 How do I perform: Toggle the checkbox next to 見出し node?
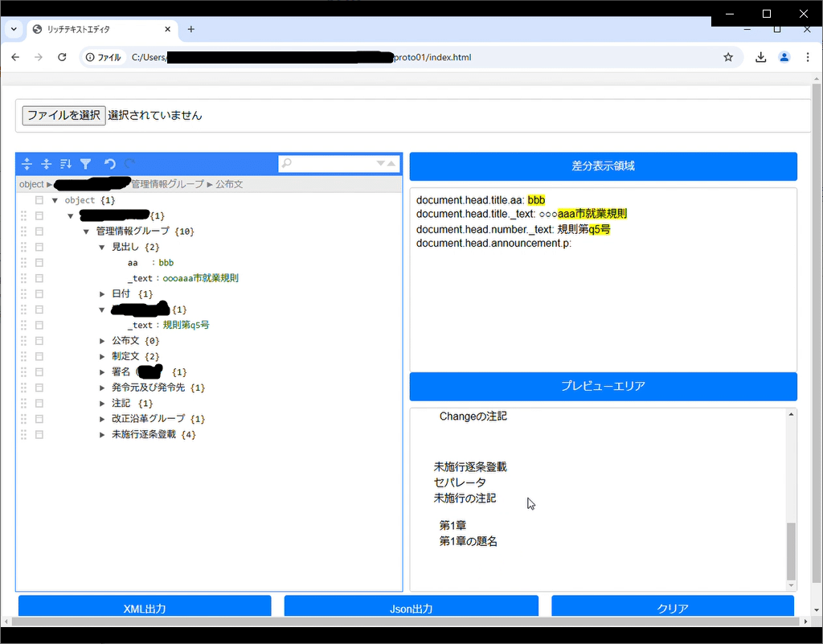[x=38, y=247]
